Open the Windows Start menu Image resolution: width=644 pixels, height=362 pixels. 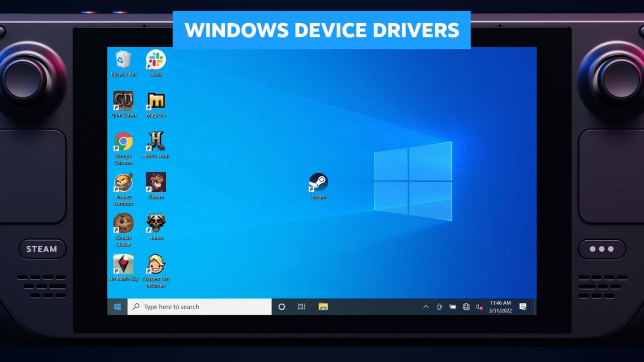tap(117, 307)
